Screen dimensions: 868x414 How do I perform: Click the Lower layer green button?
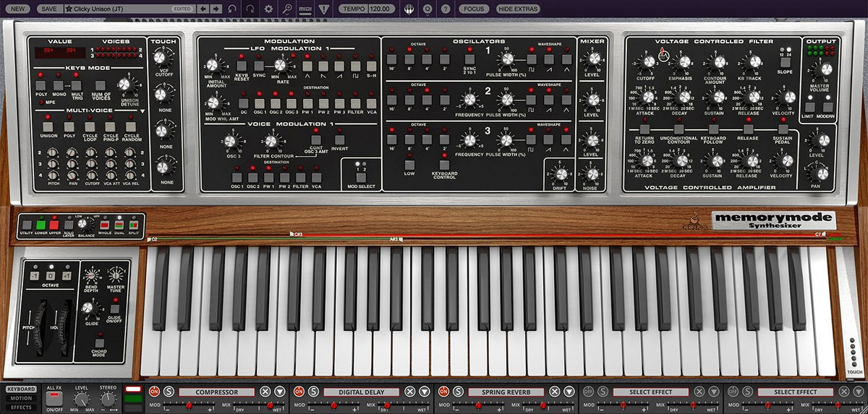(41, 225)
